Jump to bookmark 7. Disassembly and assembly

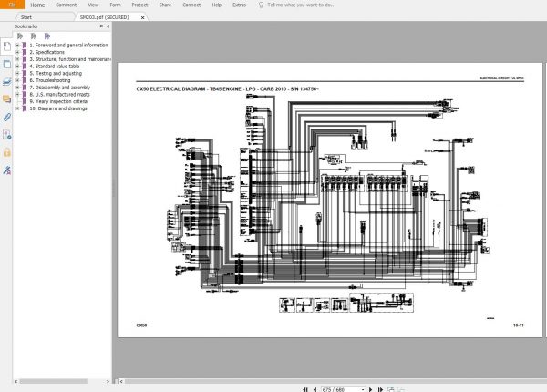(x=59, y=88)
